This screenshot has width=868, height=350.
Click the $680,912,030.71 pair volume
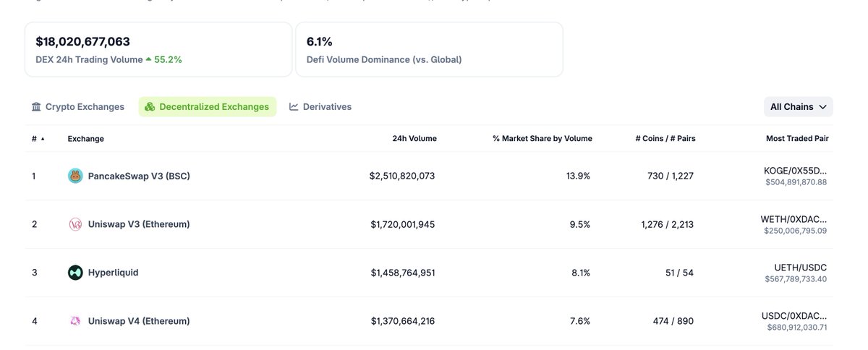coord(797,328)
